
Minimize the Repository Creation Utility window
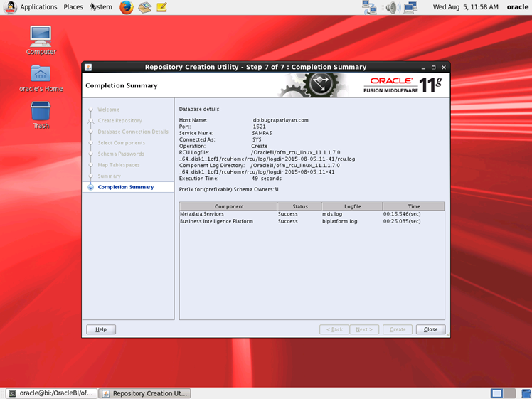click(423, 68)
